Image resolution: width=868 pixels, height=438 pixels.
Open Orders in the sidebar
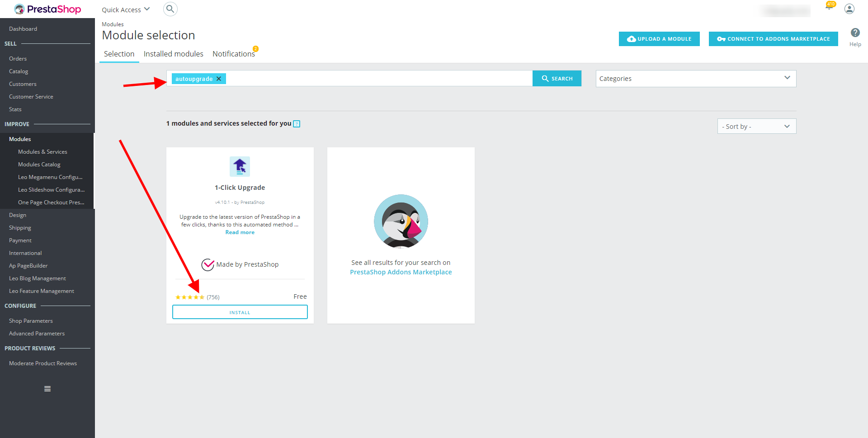[18, 59]
